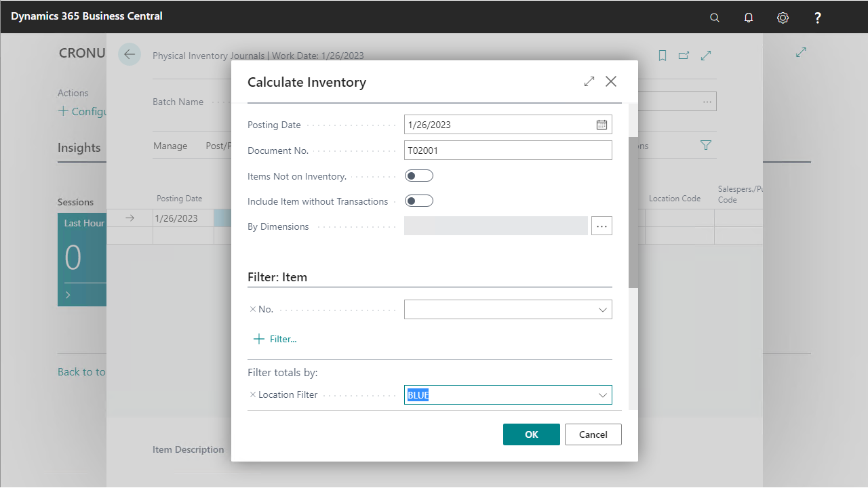The image size is (868, 488).
Task: Remove the No. filter with its X
Action: coord(253,309)
